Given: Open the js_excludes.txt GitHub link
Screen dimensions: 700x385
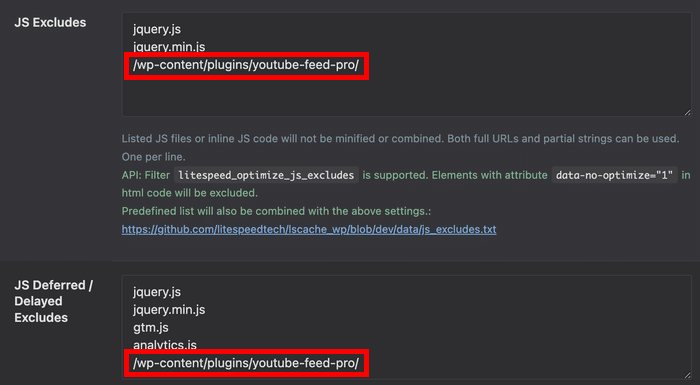Looking at the screenshot, I should click(309, 229).
